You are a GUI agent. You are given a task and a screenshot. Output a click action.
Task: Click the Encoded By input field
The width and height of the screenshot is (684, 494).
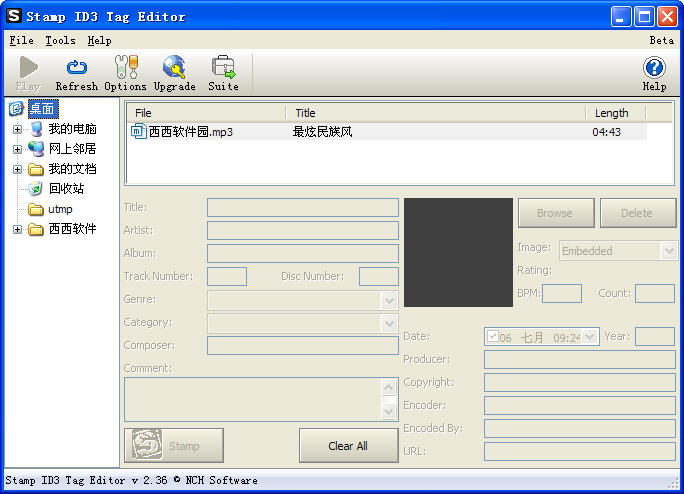pos(580,429)
